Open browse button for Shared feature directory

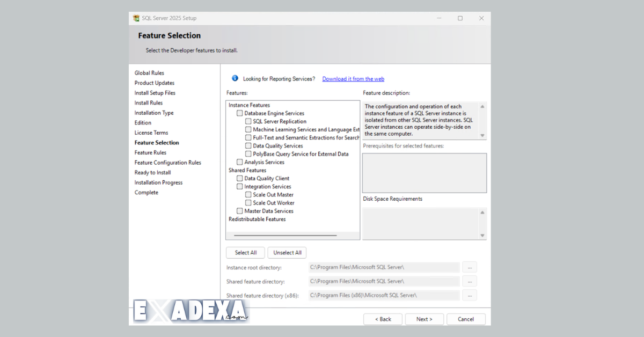(x=469, y=281)
